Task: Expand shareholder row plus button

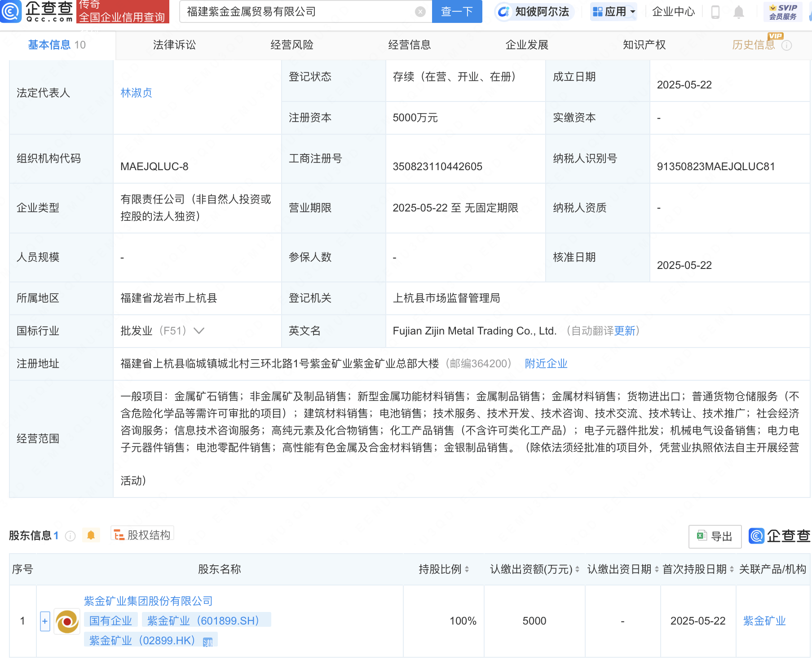Action: (x=45, y=621)
